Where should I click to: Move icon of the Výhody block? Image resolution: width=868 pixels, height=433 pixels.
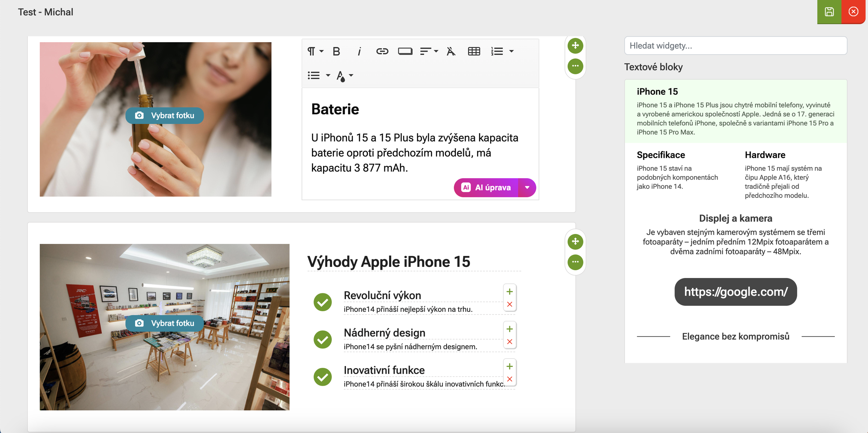click(x=575, y=241)
